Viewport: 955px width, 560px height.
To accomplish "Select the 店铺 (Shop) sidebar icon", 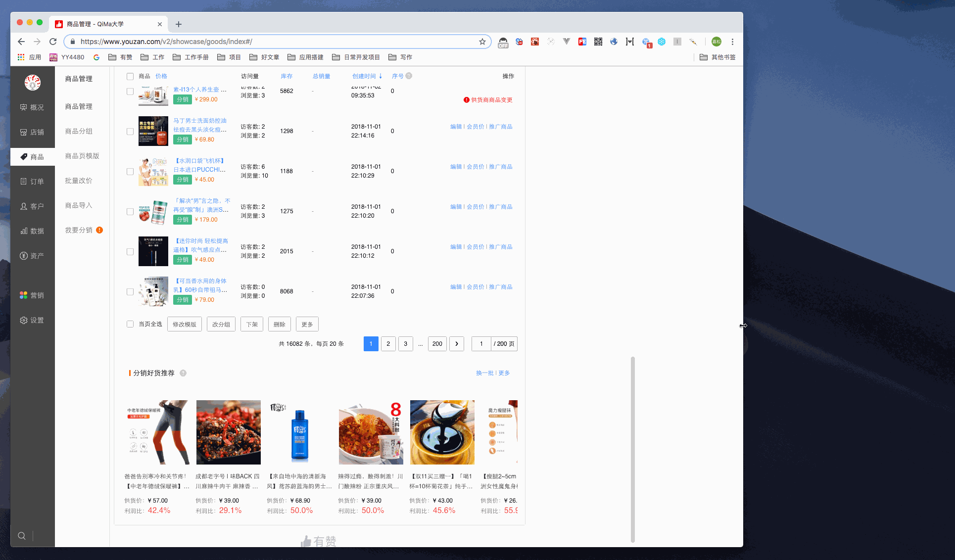I will (32, 132).
